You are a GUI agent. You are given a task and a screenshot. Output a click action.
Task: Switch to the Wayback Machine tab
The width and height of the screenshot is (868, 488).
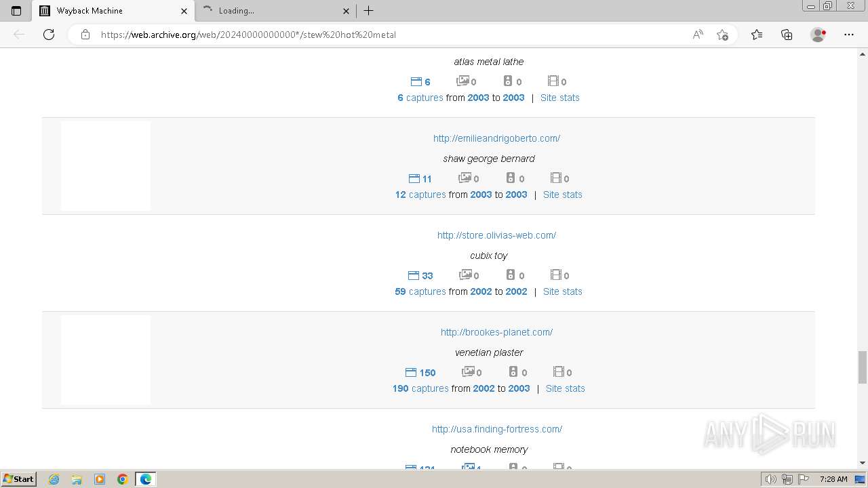(x=113, y=11)
